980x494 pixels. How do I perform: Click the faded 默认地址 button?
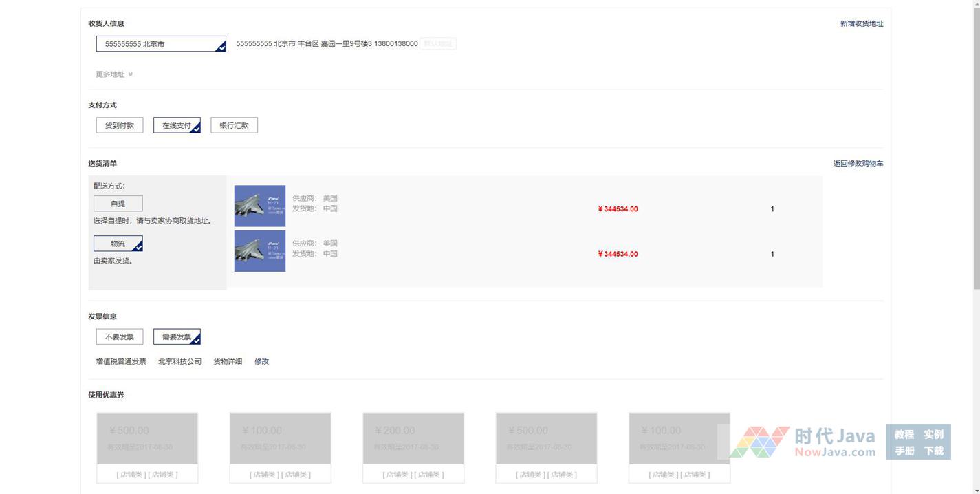pyautogui.click(x=438, y=44)
